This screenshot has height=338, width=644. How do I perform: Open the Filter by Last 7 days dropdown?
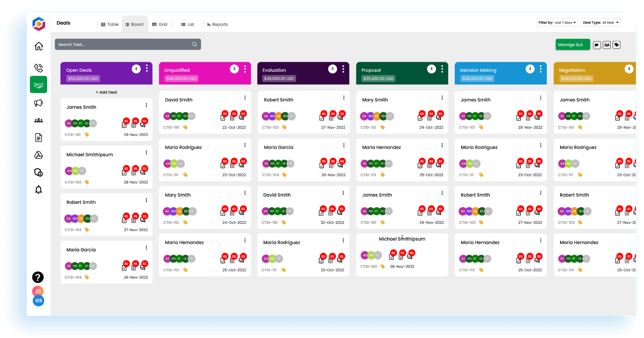557,22
